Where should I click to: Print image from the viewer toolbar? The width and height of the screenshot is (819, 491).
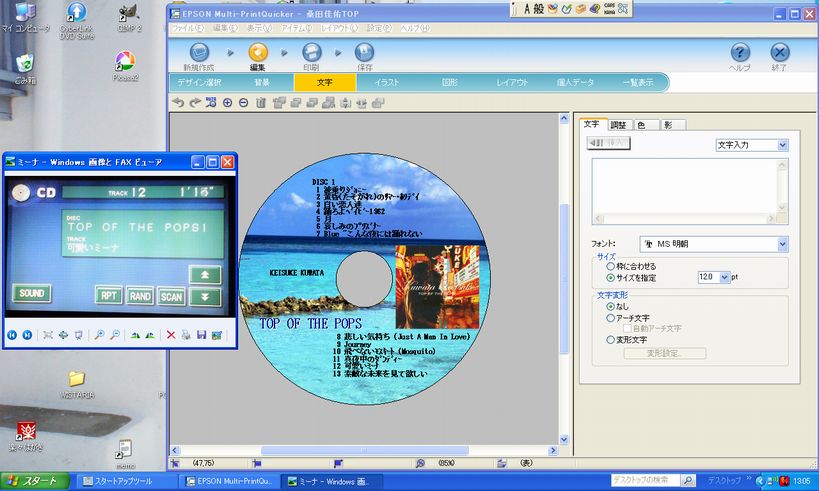coord(186,335)
